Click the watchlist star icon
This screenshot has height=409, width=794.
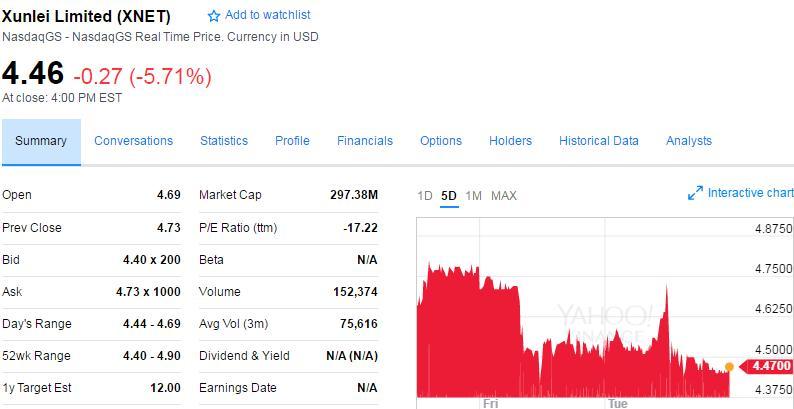(x=213, y=16)
